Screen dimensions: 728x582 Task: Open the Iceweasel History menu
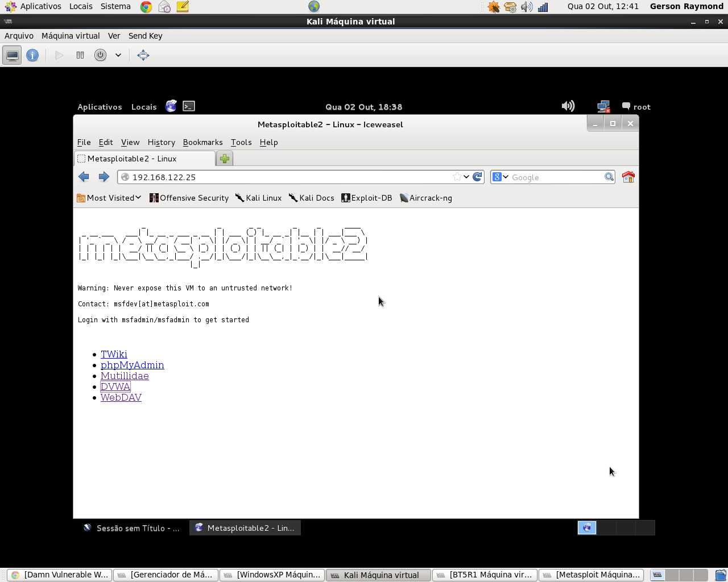(x=162, y=142)
